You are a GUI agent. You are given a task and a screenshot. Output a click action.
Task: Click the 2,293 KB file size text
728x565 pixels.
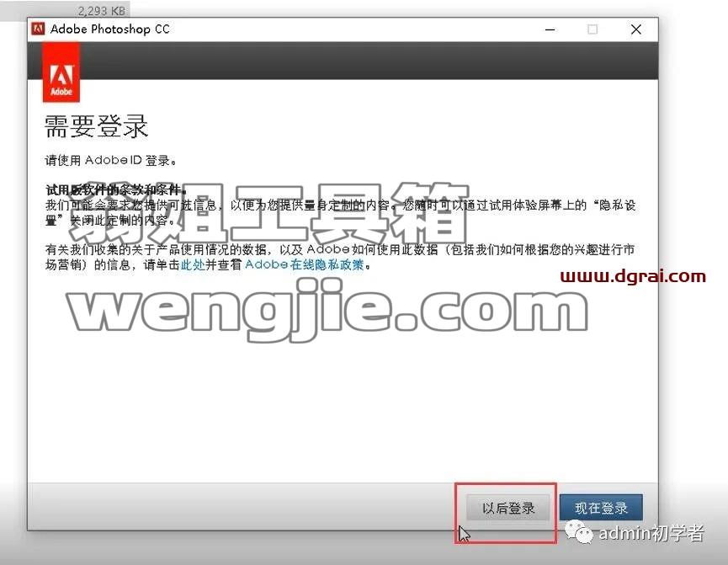coord(102,11)
